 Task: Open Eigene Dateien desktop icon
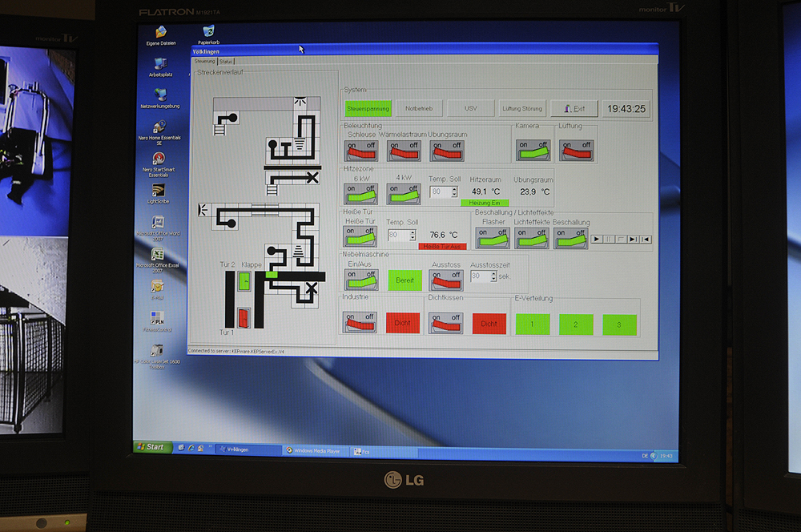[161, 34]
